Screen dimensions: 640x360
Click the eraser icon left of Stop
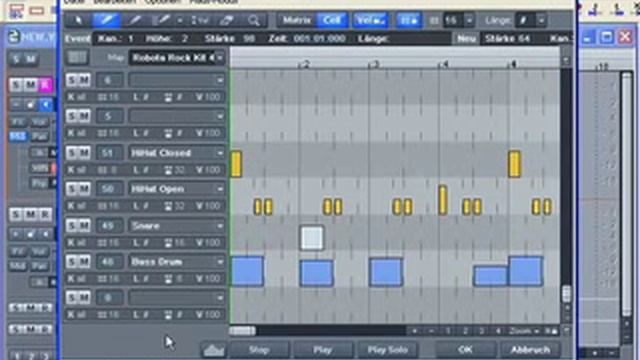pos(214,350)
